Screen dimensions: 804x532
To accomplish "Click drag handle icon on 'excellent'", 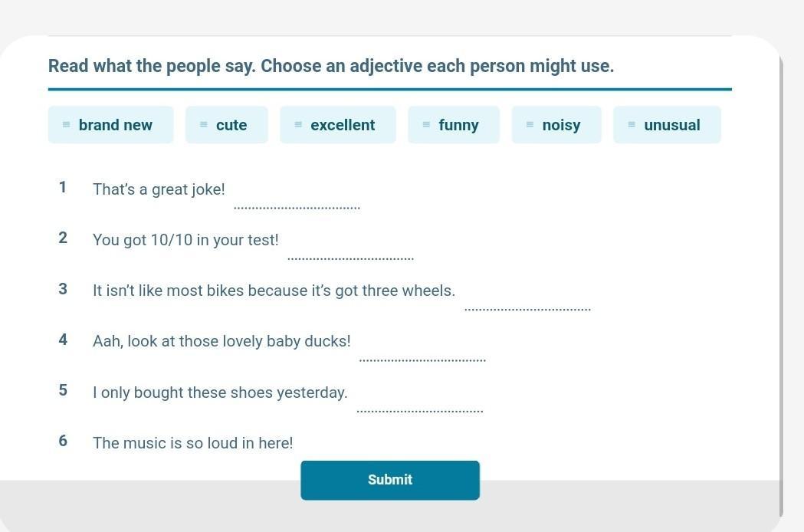I will [x=298, y=125].
